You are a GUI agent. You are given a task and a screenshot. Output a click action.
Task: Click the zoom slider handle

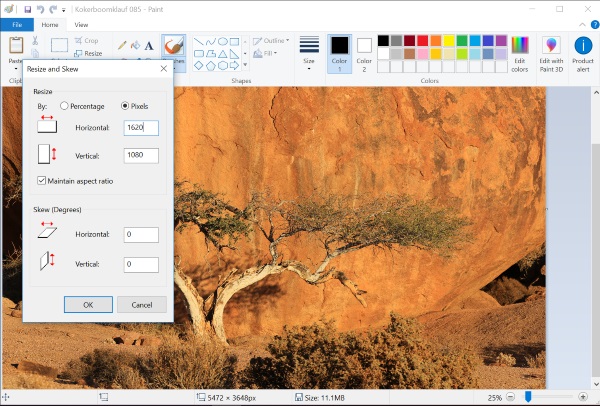click(x=528, y=397)
